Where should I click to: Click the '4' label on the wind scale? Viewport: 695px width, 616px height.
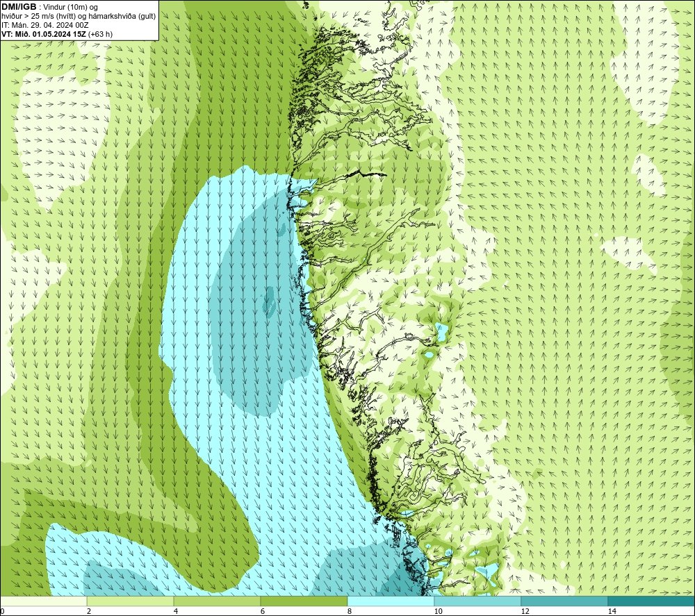pyautogui.click(x=176, y=611)
